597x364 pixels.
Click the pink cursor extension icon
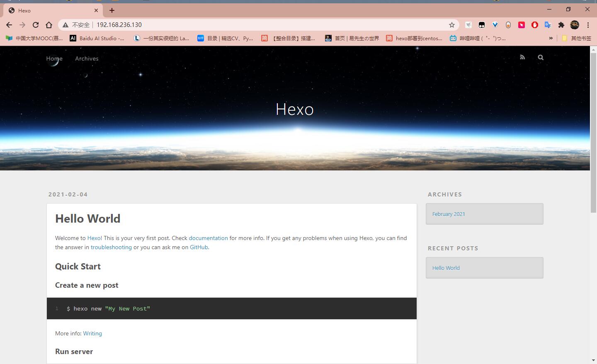pos(522,25)
